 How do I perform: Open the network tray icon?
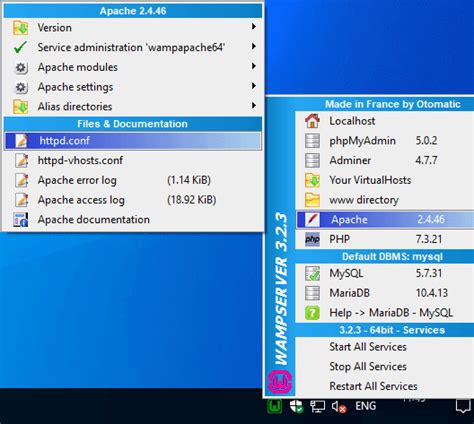(x=317, y=406)
